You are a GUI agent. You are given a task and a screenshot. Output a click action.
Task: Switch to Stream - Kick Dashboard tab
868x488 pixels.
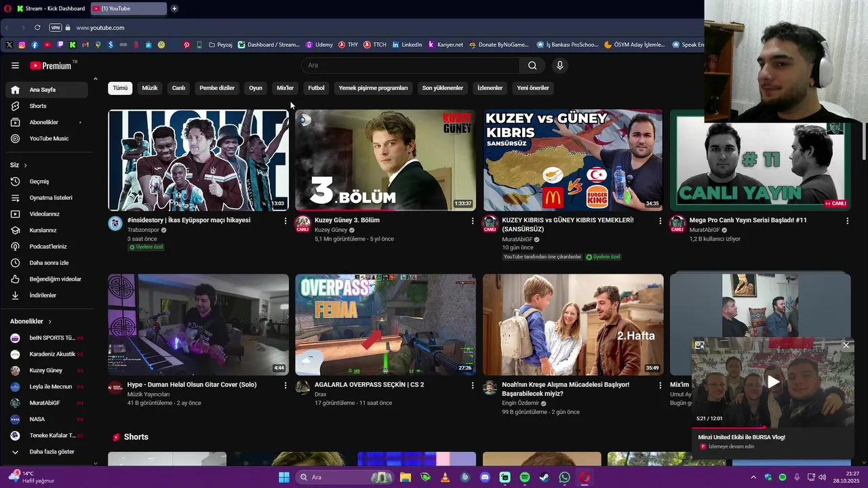point(50,8)
